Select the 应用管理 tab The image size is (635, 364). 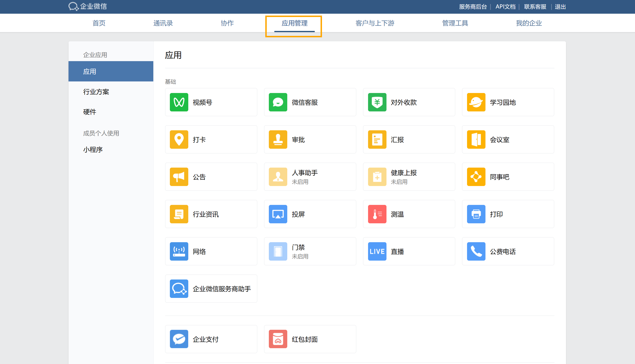click(x=295, y=23)
